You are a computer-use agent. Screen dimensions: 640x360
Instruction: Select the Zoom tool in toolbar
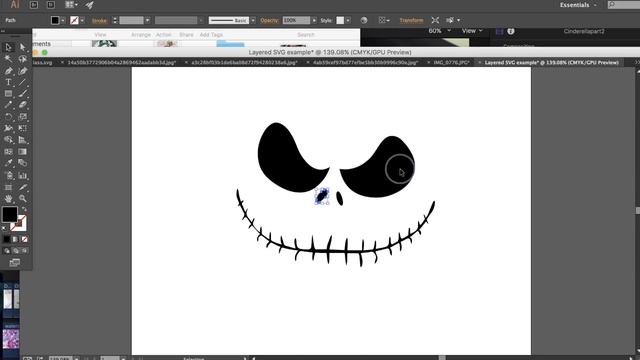[23, 199]
